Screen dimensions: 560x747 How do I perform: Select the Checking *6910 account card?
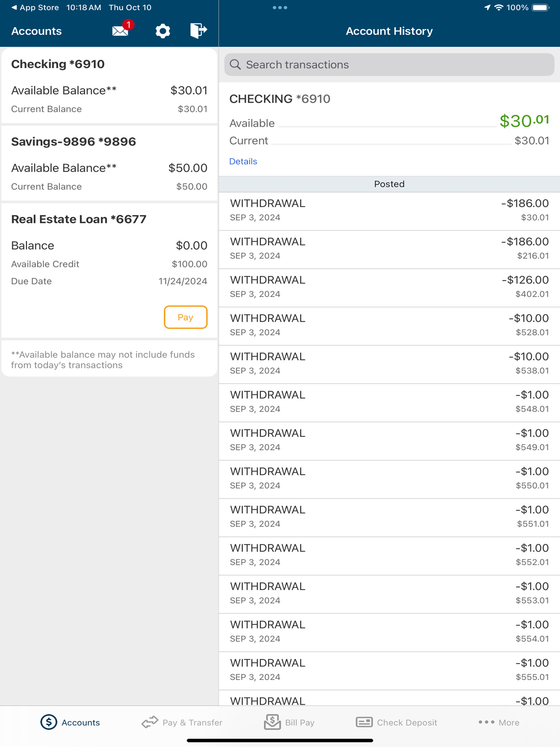109,86
